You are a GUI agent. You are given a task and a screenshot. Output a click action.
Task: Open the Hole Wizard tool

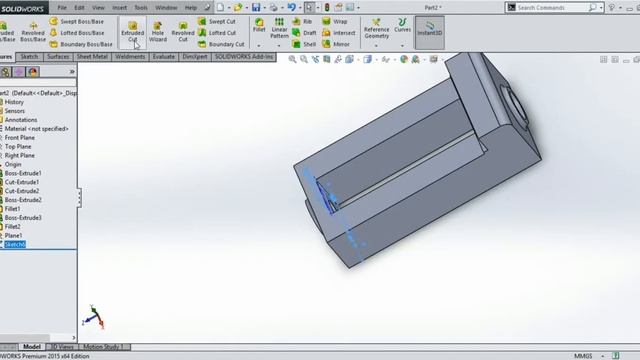click(158, 32)
